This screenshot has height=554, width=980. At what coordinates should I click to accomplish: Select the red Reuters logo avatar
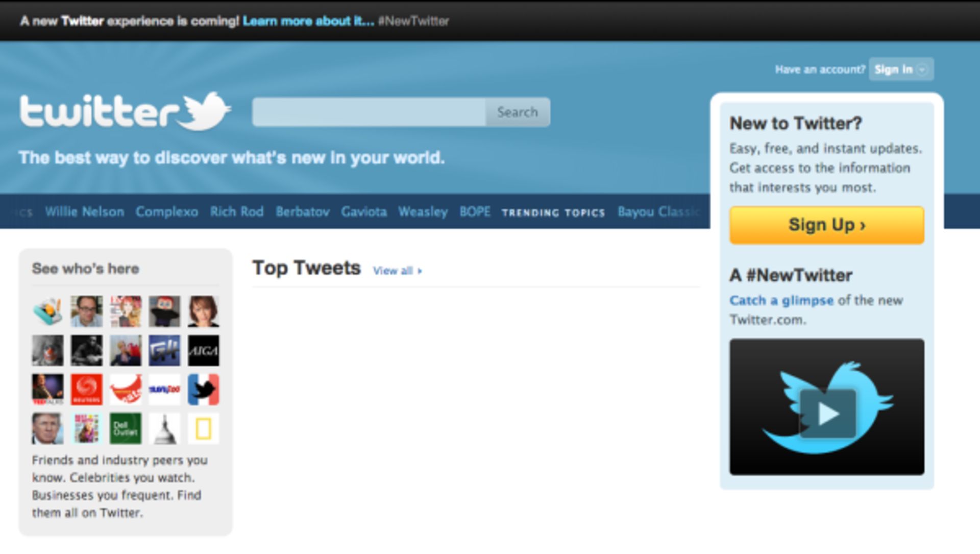coord(86,390)
